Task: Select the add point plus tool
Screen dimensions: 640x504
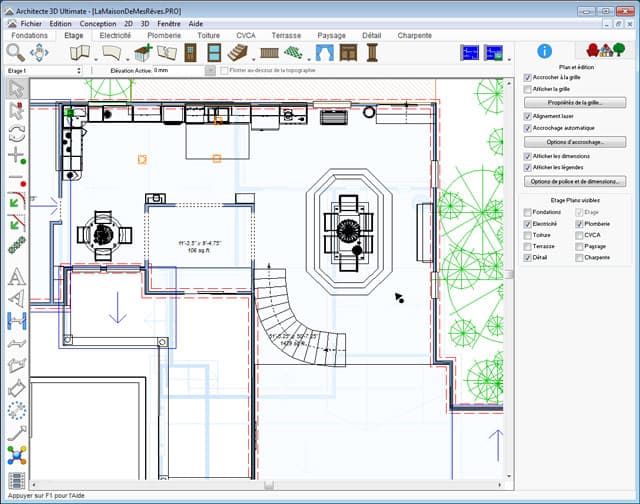Action: 17,155
